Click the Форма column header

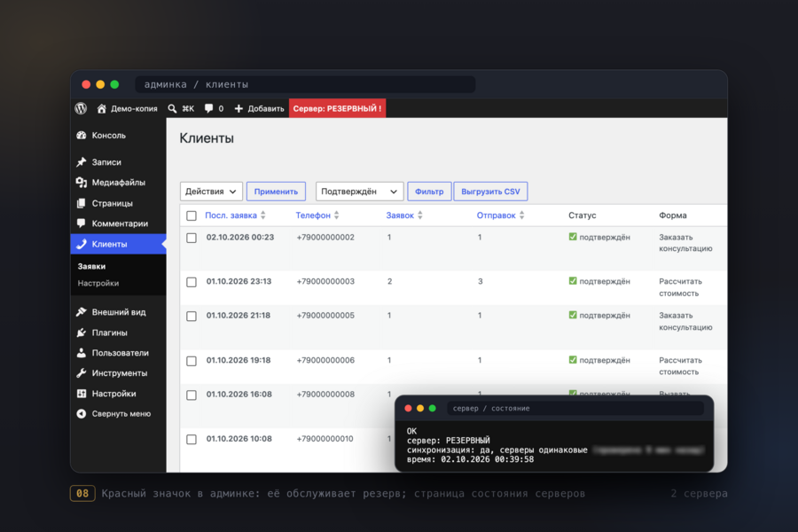(673, 215)
